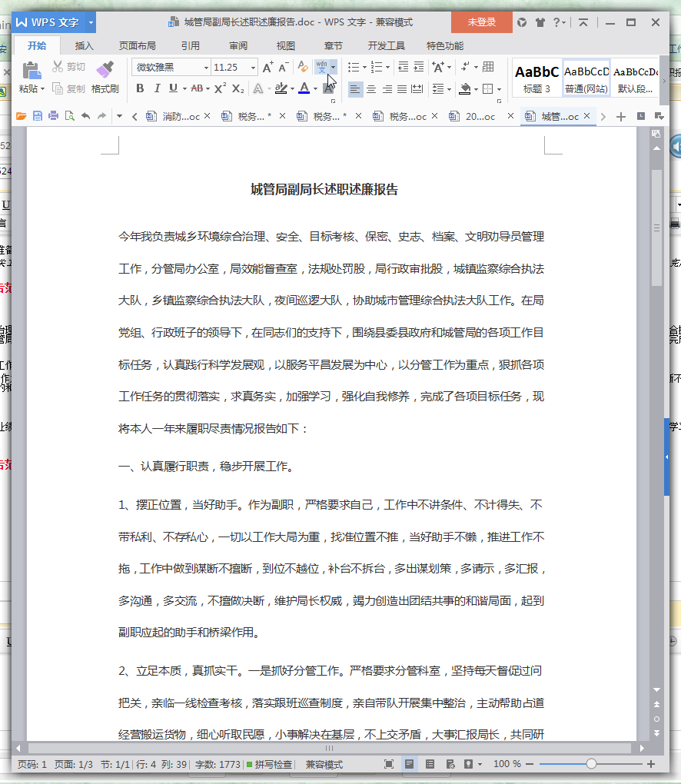The height and width of the screenshot is (784, 681).
Task: Open the 页面布局 ribbon tab
Action: (137, 46)
